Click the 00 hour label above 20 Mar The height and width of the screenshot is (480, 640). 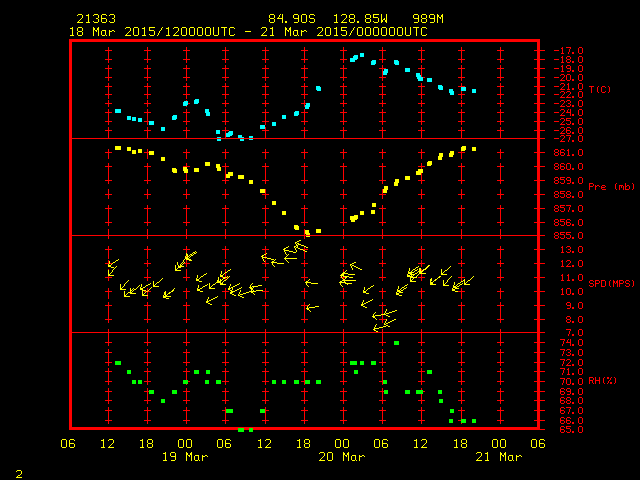pyautogui.click(x=342, y=444)
